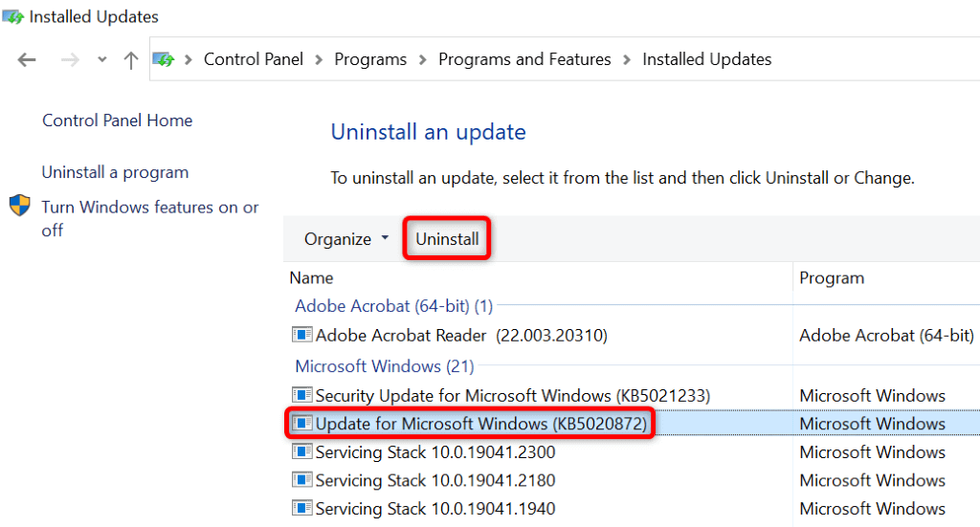The image size is (980, 527).
Task: Click the Back navigation arrow
Action: coord(27,59)
